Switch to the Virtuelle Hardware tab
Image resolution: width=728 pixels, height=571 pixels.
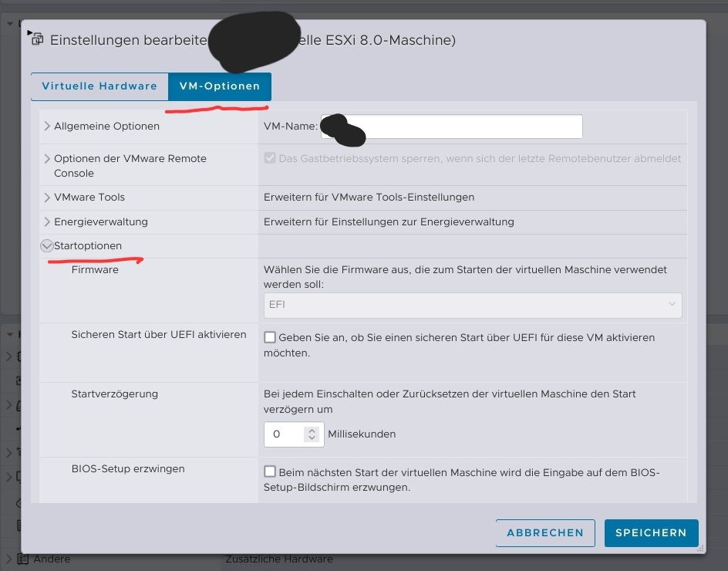99,86
